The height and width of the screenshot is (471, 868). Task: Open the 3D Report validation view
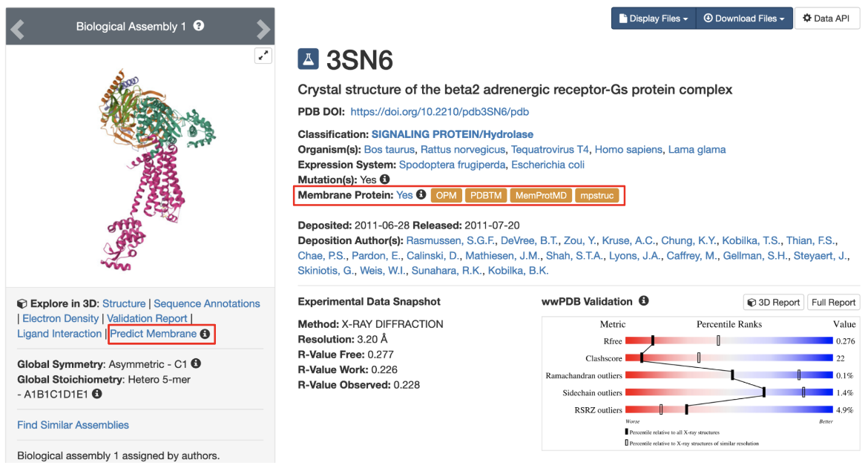(773, 302)
